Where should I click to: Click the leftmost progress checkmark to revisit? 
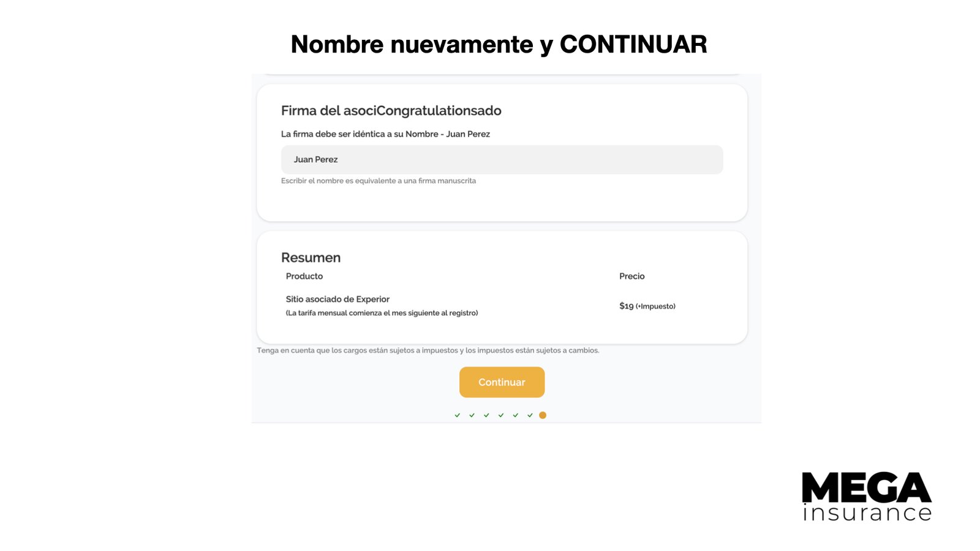click(458, 415)
